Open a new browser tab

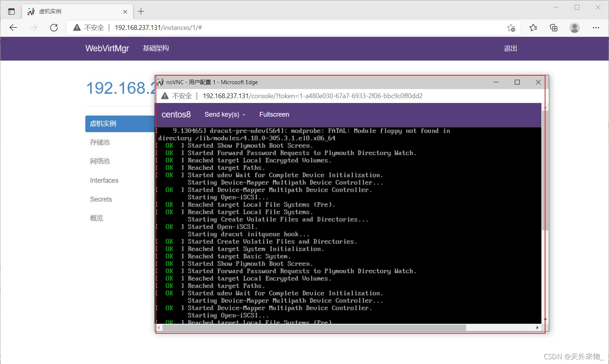[141, 11]
